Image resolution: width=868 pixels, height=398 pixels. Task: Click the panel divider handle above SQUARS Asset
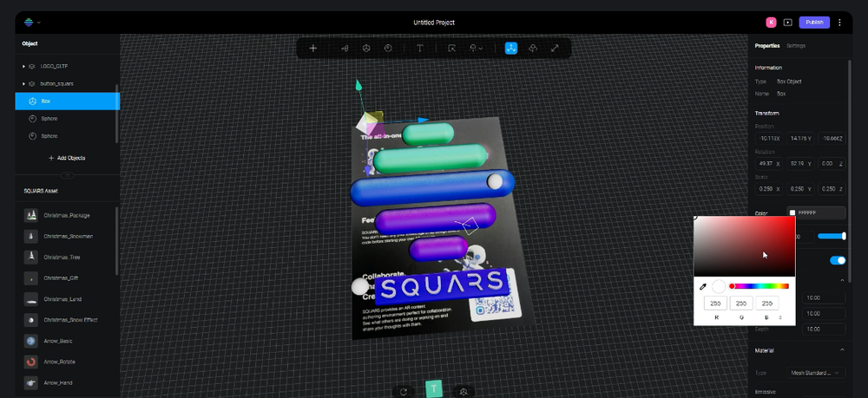(x=68, y=176)
